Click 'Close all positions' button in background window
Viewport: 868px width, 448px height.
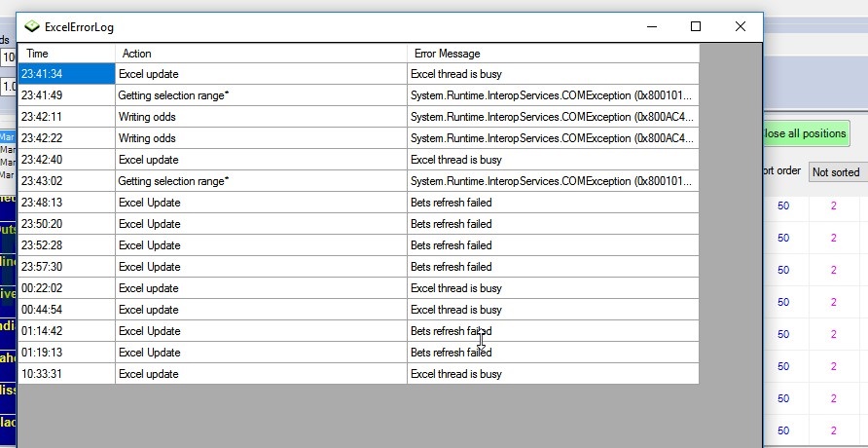tap(807, 133)
